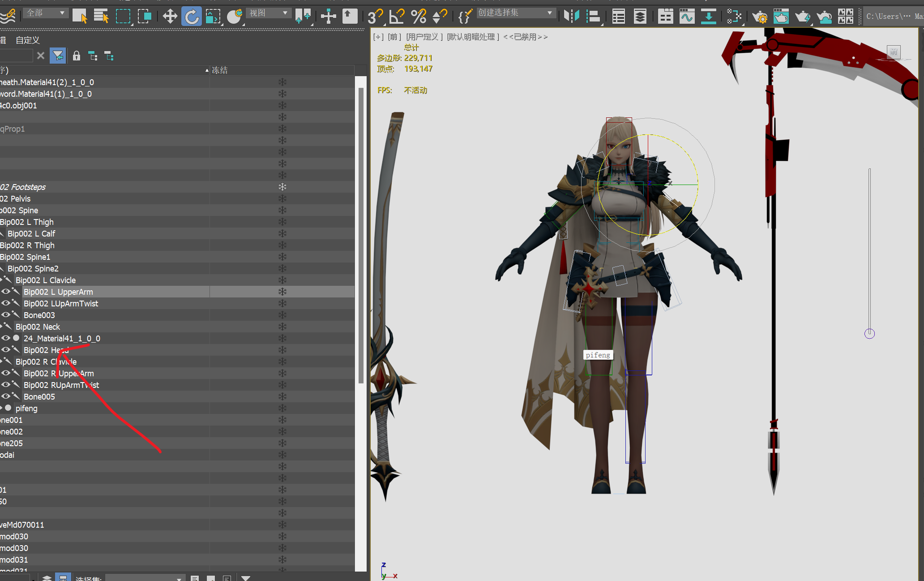Screen dimensions: 924x581
Task: Select the Move tool
Action: [170, 17]
